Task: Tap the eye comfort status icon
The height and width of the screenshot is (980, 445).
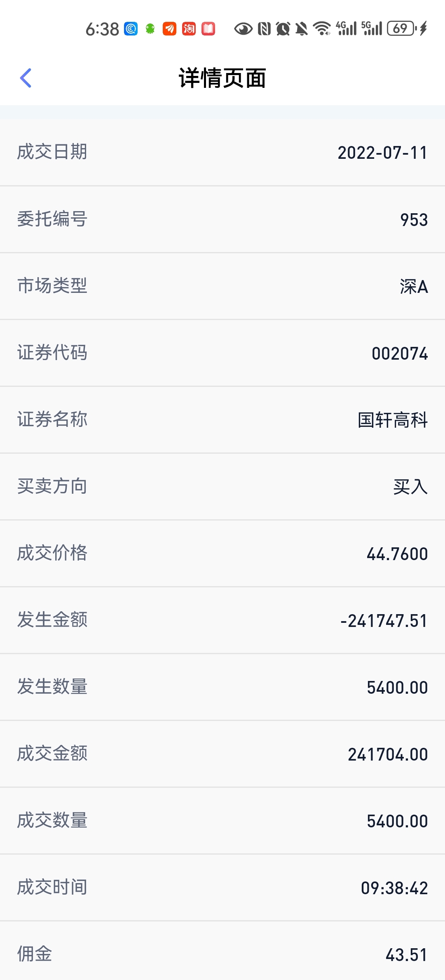Action: 243,29
